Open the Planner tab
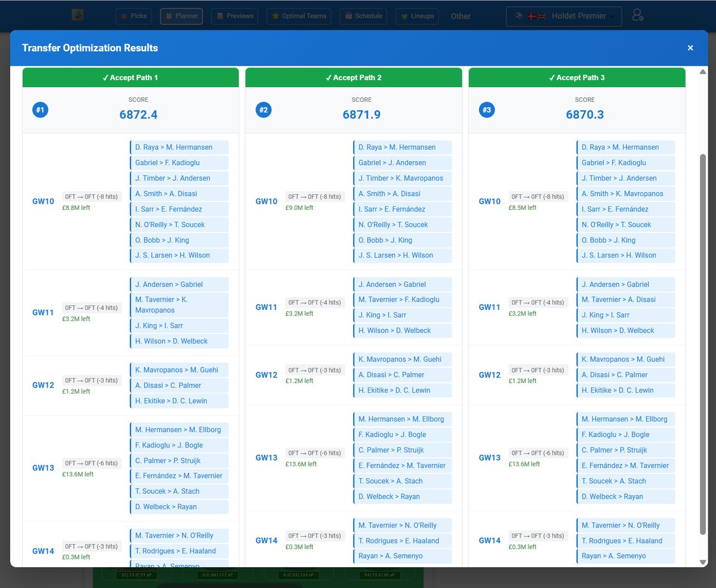This screenshot has height=588, width=716. 181,16
